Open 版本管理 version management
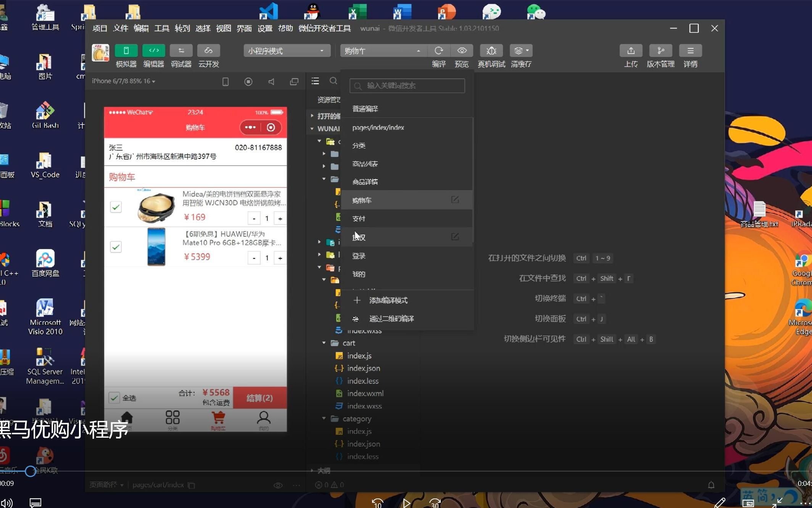This screenshot has width=812, height=508. click(661, 50)
